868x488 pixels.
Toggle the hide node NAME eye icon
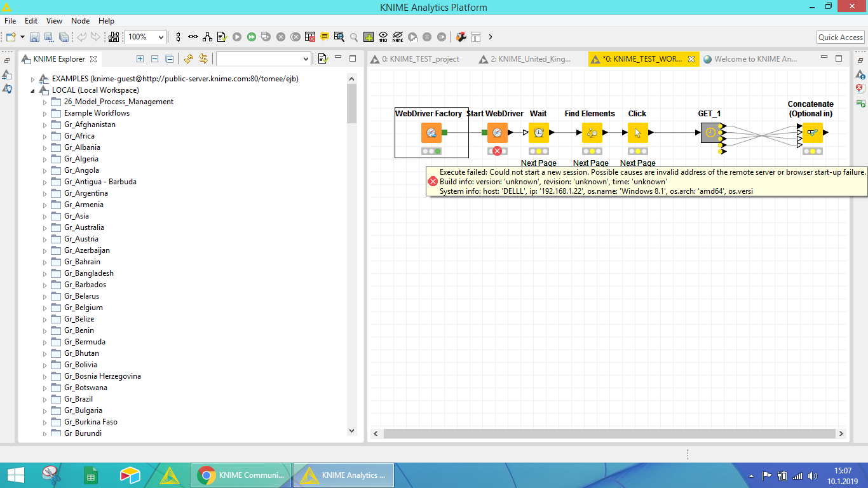click(398, 37)
